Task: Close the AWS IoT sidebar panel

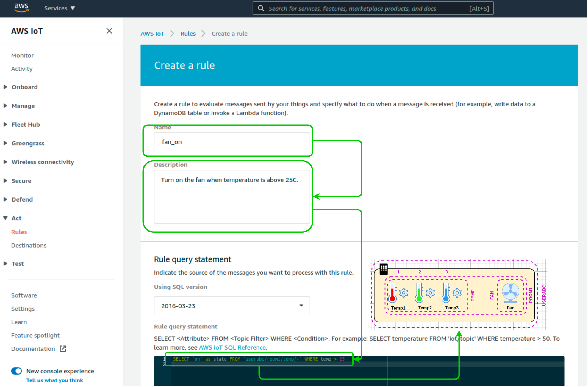Action: [x=109, y=31]
